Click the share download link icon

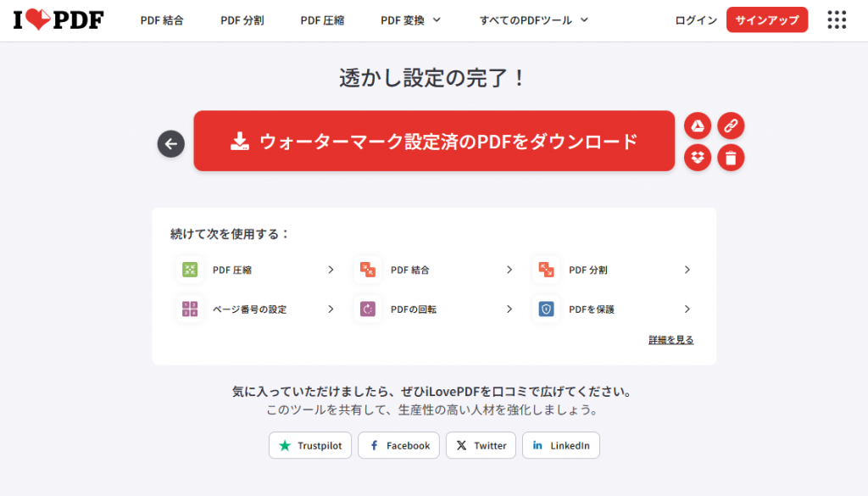[731, 126]
